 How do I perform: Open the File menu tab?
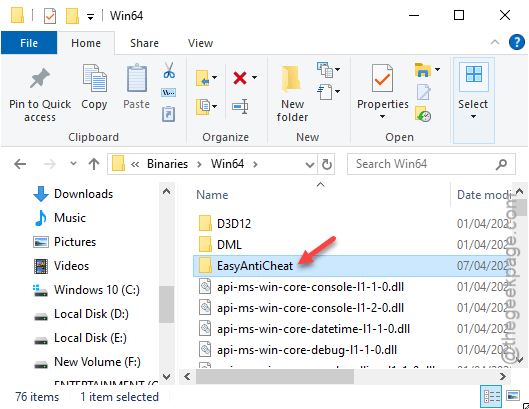(x=29, y=43)
